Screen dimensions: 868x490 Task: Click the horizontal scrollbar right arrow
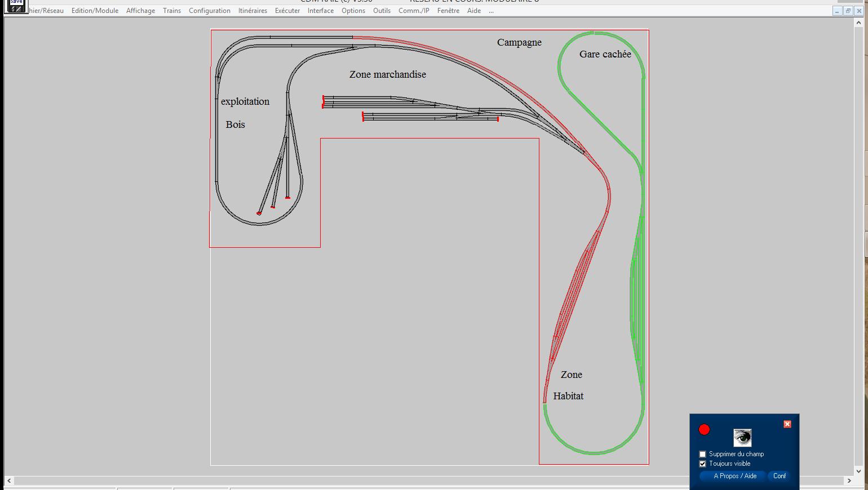tap(849, 480)
